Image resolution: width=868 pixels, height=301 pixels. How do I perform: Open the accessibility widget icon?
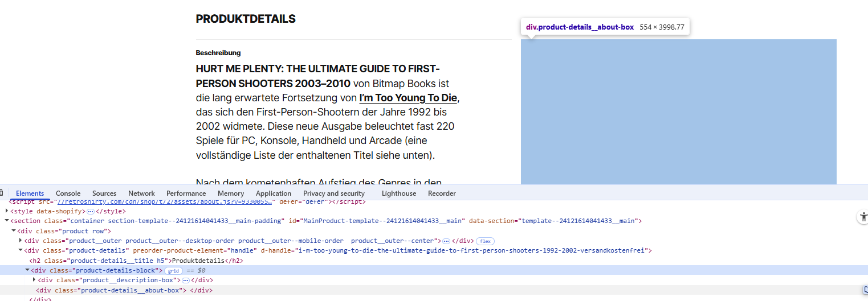tap(863, 216)
